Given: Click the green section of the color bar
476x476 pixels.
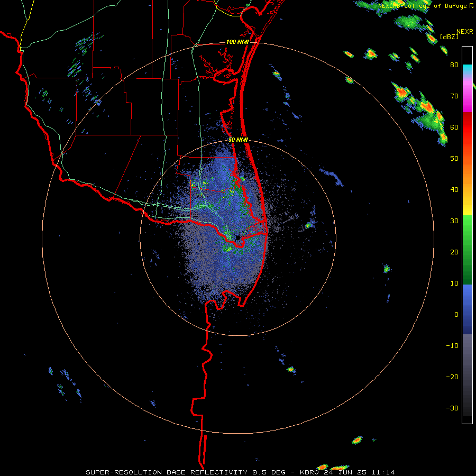Looking at the screenshot, I should [467, 250].
